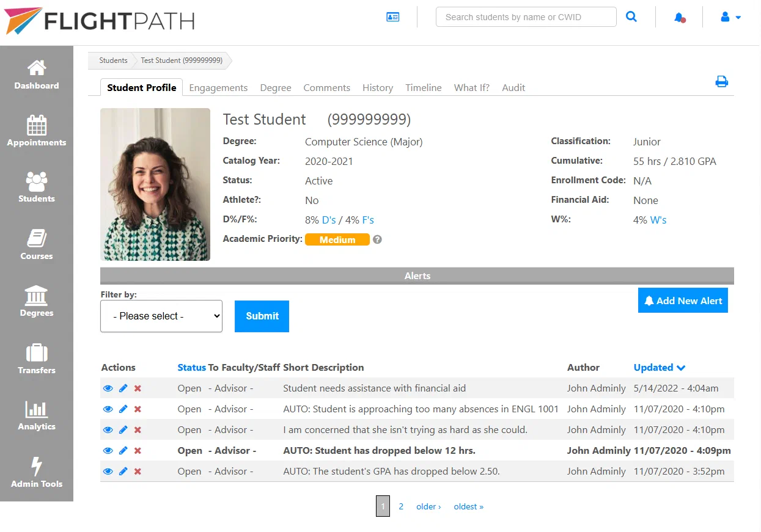Image resolution: width=761 pixels, height=532 pixels.
Task: Delete the financial aid alert
Action: click(138, 388)
